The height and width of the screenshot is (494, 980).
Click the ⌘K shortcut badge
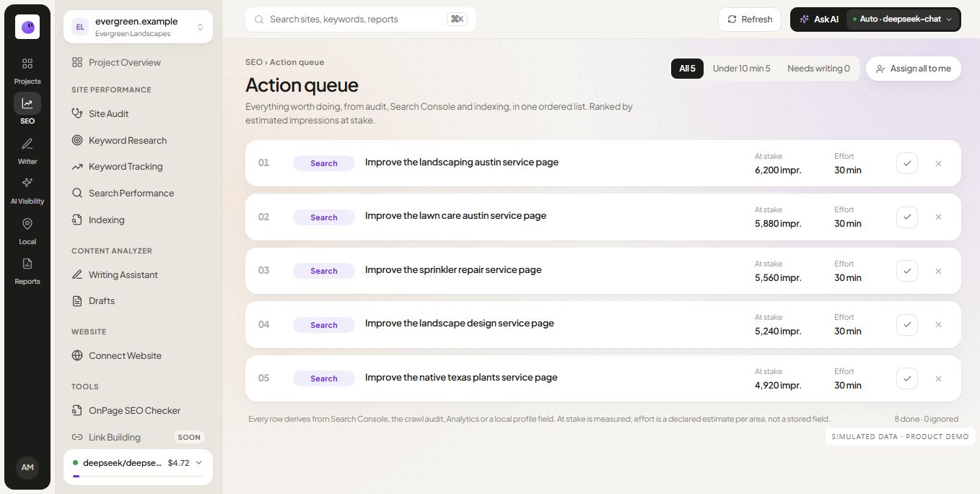coord(457,19)
